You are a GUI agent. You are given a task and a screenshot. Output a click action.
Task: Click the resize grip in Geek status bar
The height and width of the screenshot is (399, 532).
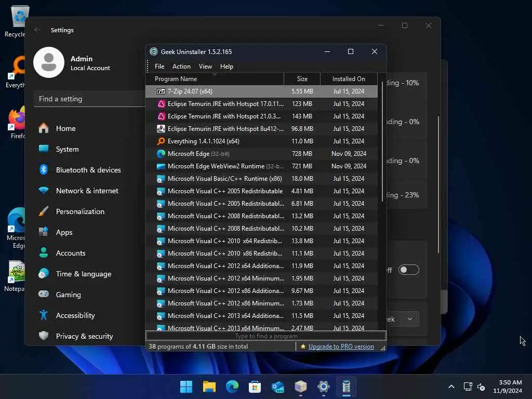click(x=383, y=348)
